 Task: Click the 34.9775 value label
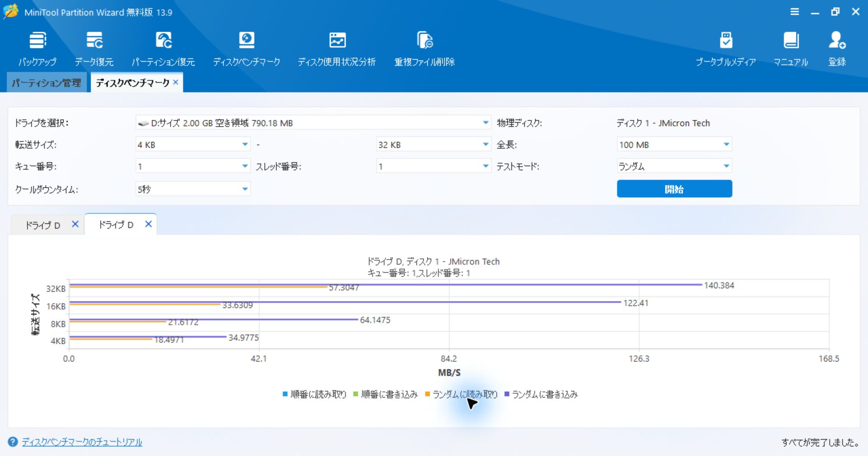tap(243, 338)
